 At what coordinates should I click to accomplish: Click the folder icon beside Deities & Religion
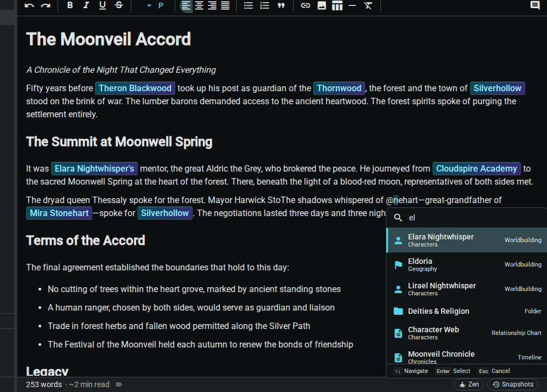[x=398, y=311]
